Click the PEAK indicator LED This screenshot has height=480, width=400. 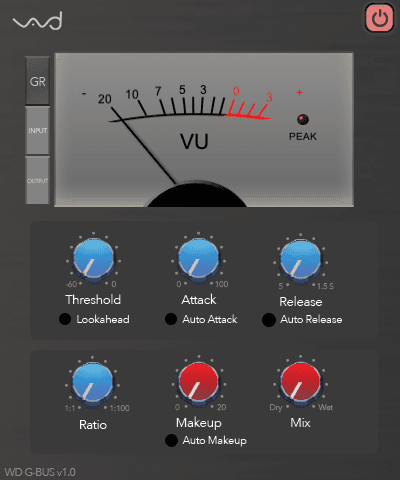(303, 119)
